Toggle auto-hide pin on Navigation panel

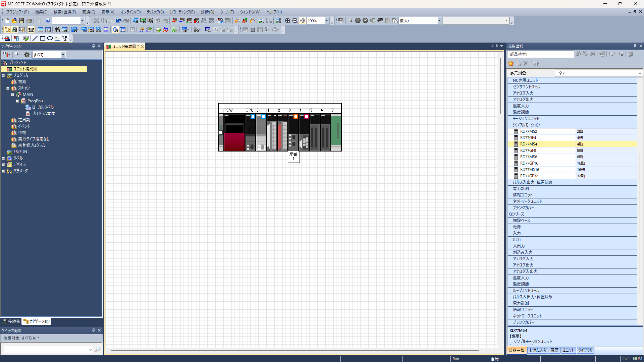click(x=94, y=46)
